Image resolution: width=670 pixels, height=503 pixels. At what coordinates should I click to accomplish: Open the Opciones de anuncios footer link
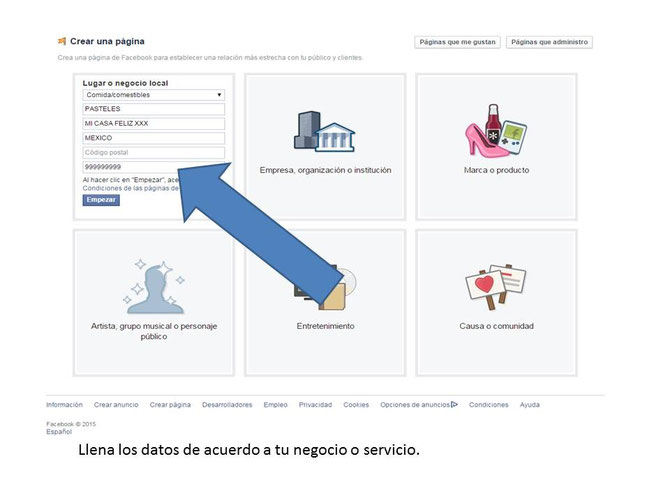415,405
